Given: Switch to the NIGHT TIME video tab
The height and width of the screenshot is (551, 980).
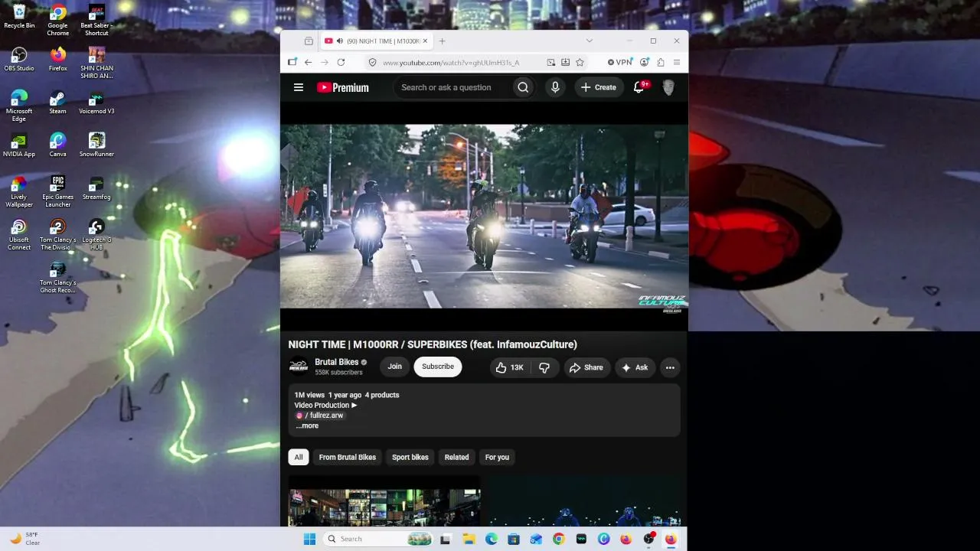Looking at the screenshot, I should click(377, 41).
